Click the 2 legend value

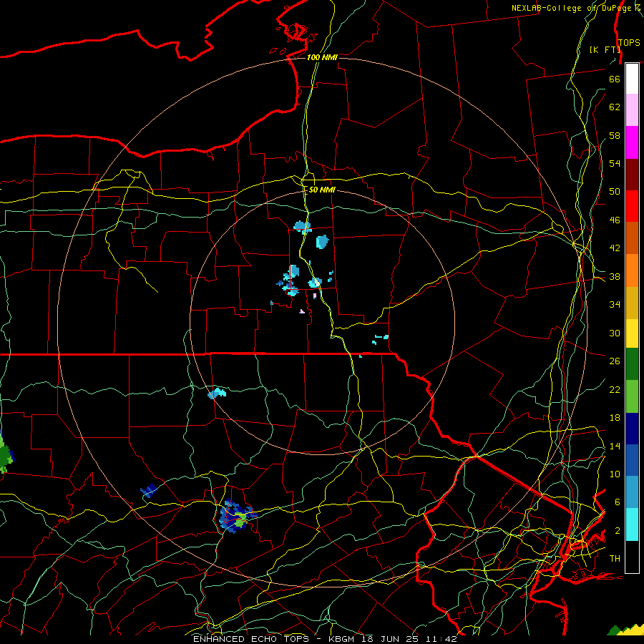pos(617,531)
